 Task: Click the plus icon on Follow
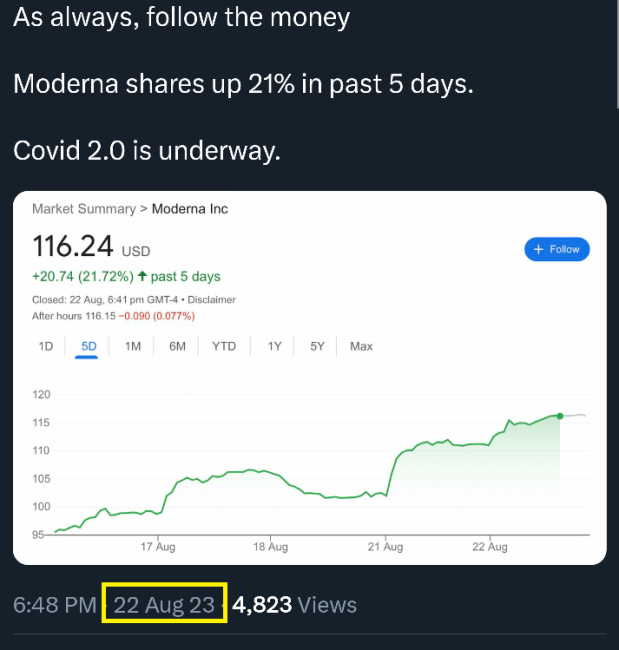(539, 249)
